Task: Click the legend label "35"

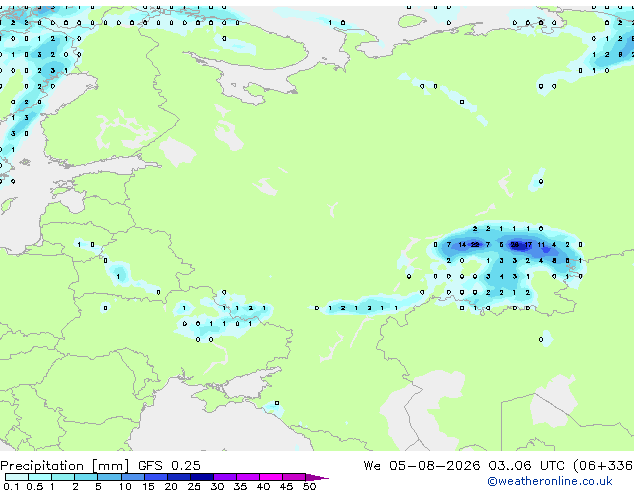Action: click(240, 486)
